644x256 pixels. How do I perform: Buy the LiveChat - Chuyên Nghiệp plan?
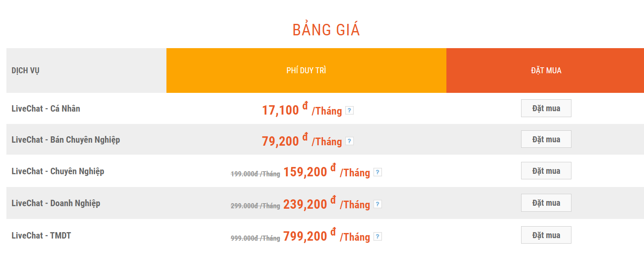546,171
